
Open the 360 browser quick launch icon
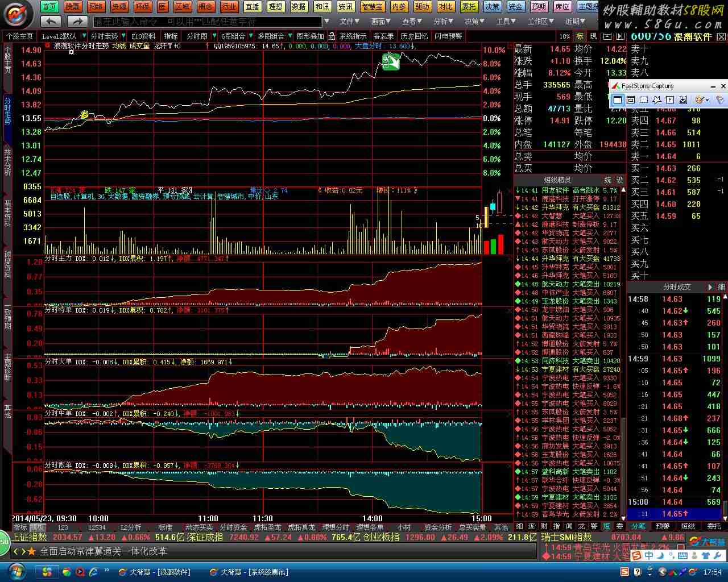tap(67, 572)
